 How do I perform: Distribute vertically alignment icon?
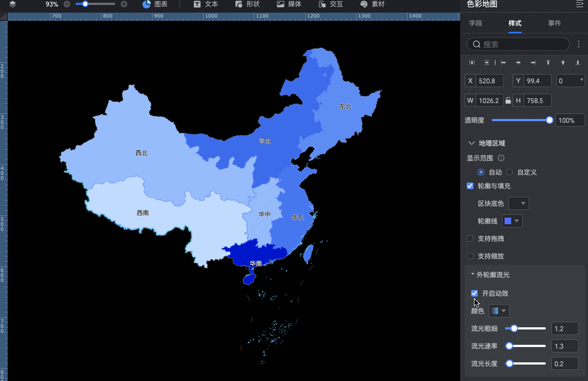487,62
